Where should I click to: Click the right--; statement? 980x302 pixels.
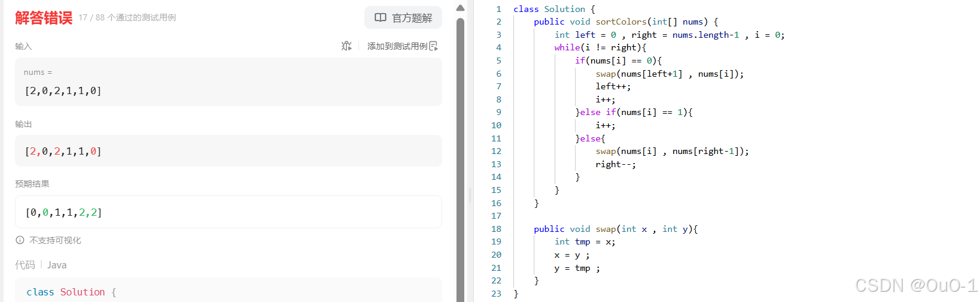pyautogui.click(x=616, y=164)
